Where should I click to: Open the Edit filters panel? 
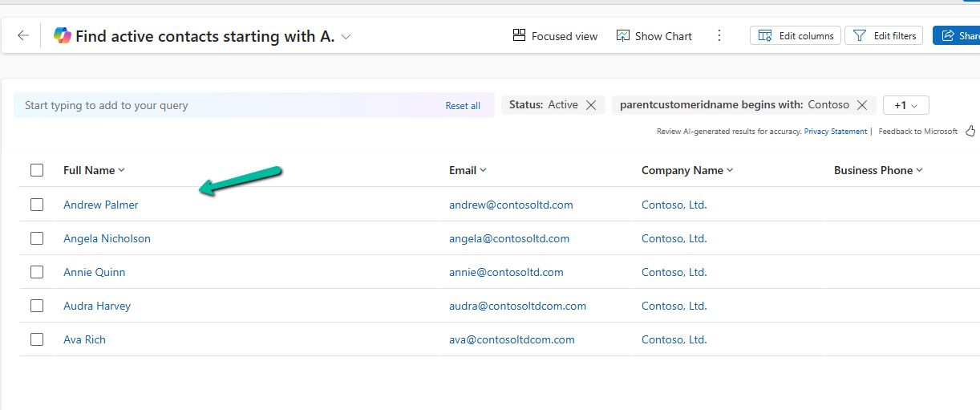coord(885,36)
